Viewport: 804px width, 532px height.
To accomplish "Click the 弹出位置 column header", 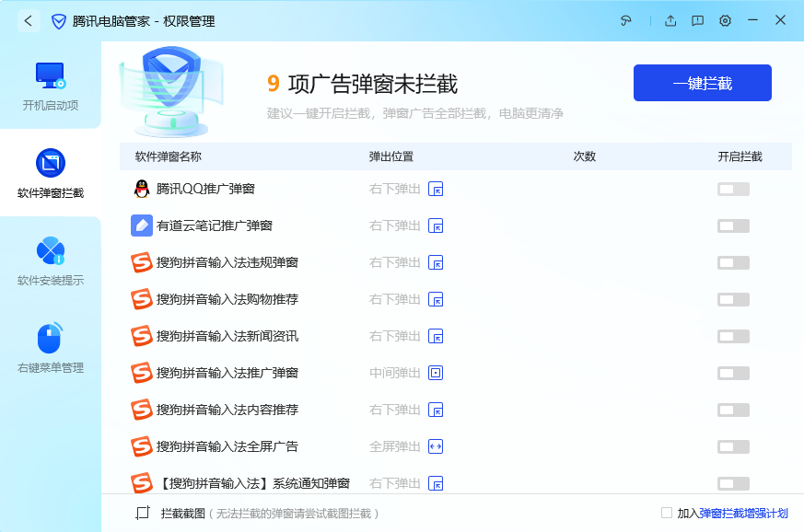I will click(x=391, y=156).
